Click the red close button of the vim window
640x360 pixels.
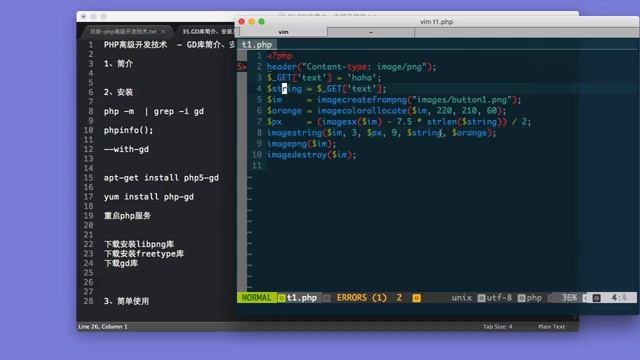point(242,22)
